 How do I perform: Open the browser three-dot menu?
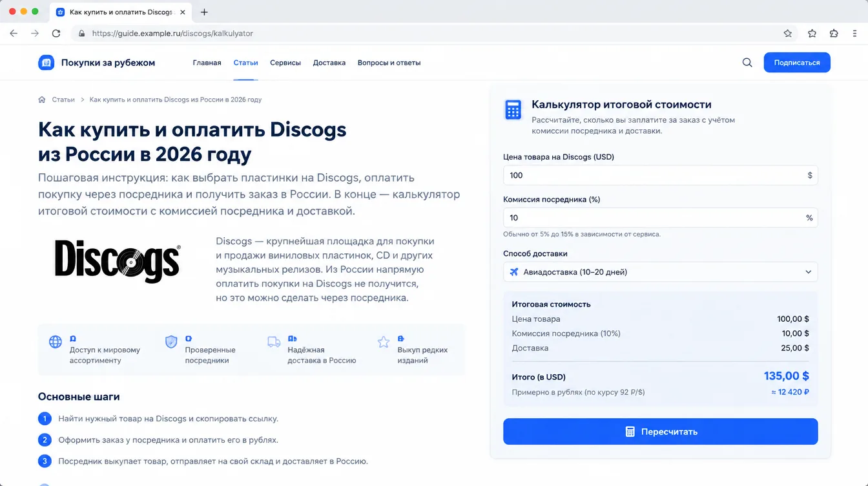point(854,34)
